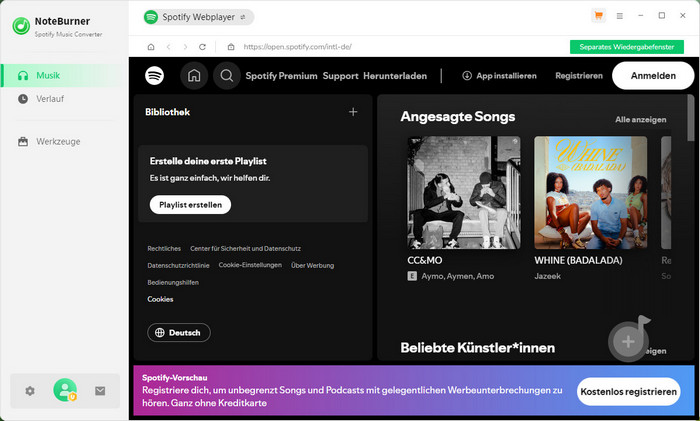700x421 pixels.
Task: Click Kostenlos registrieren button
Action: click(x=628, y=392)
